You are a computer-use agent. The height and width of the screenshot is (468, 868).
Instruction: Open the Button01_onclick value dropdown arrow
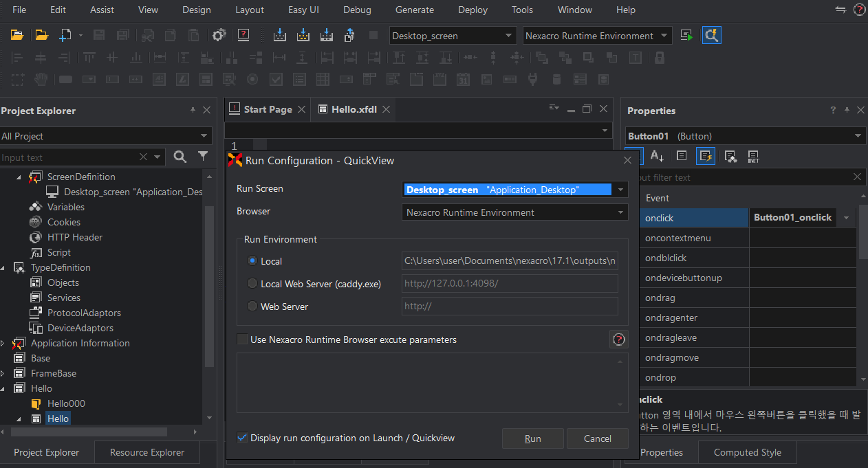(x=846, y=218)
